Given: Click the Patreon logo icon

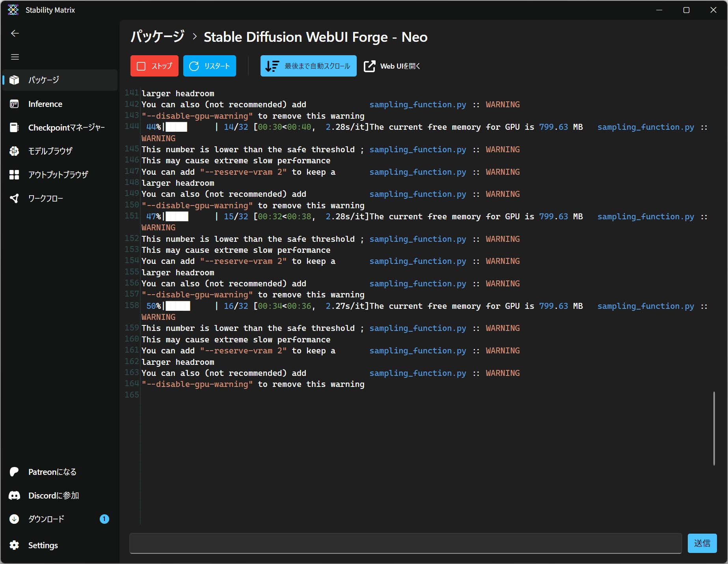Looking at the screenshot, I should [14, 472].
